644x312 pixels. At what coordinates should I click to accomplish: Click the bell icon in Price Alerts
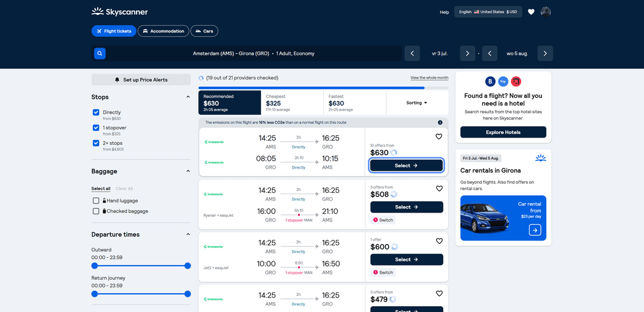[117, 80]
